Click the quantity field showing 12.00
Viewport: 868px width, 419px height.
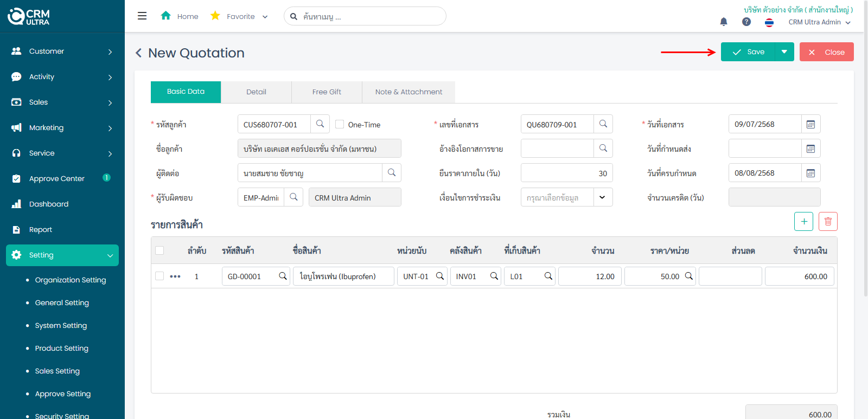pos(590,276)
